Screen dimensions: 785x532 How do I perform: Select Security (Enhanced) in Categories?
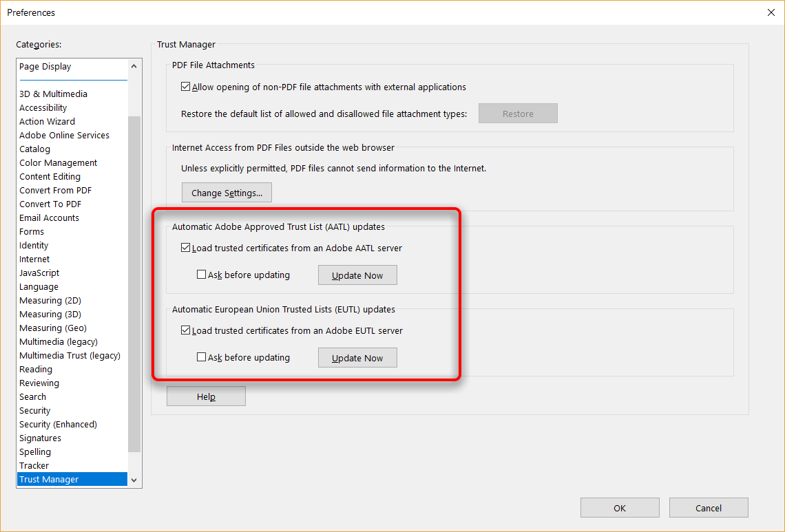pyautogui.click(x=58, y=424)
